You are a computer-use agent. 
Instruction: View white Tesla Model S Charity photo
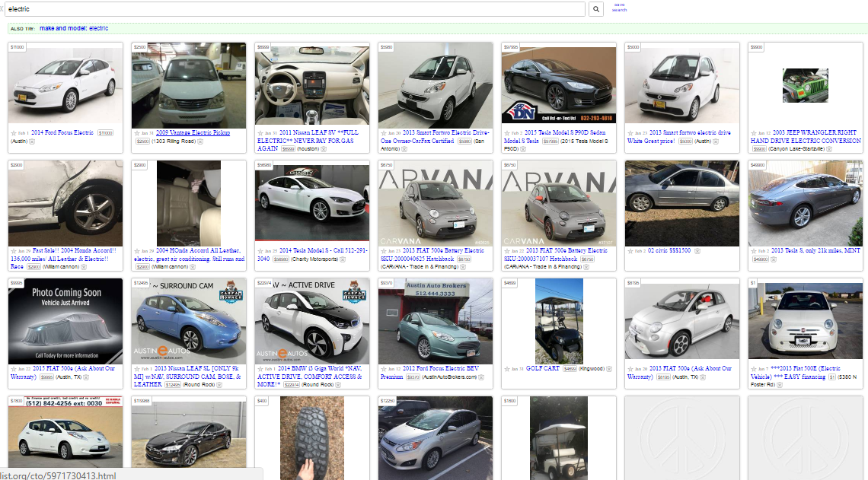312,203
